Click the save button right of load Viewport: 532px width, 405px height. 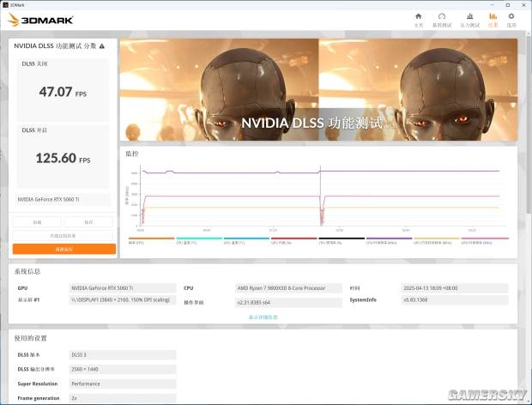pyautogui.click(x=88, y=222)
